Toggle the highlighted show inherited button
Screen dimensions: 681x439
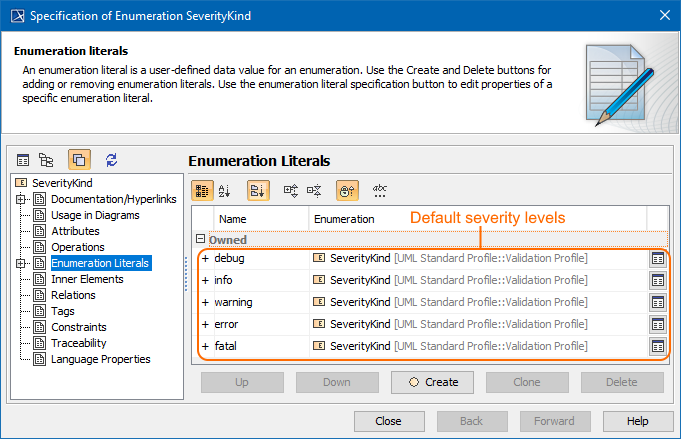(347, 190)
